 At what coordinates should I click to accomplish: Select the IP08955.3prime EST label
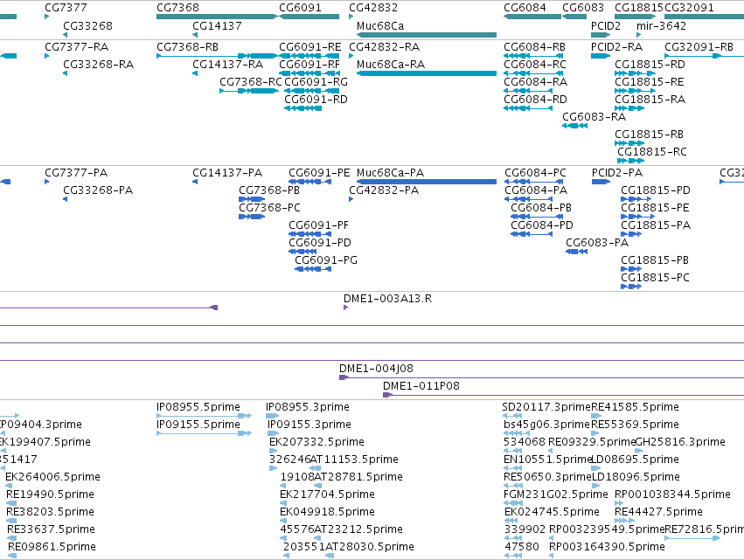pos(308,407)
